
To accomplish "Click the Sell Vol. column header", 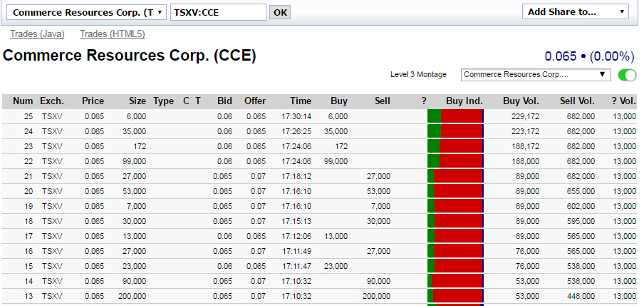I will [577, 101].
